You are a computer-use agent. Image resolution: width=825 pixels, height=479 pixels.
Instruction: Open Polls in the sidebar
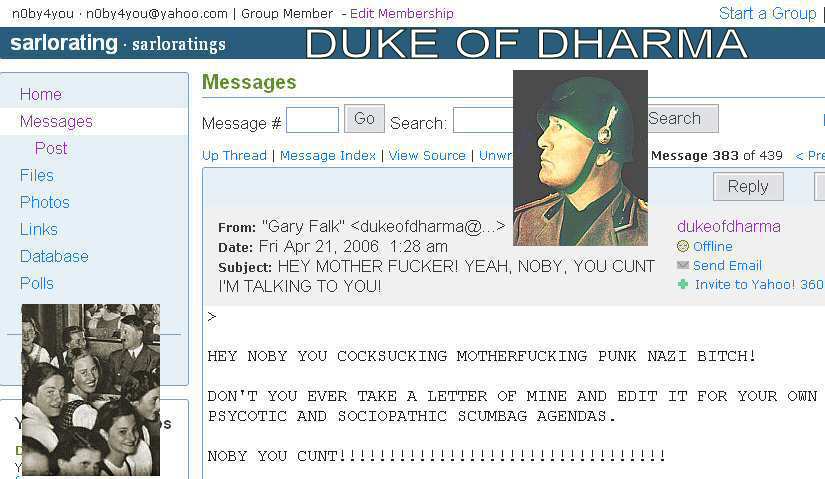(37, 283)
